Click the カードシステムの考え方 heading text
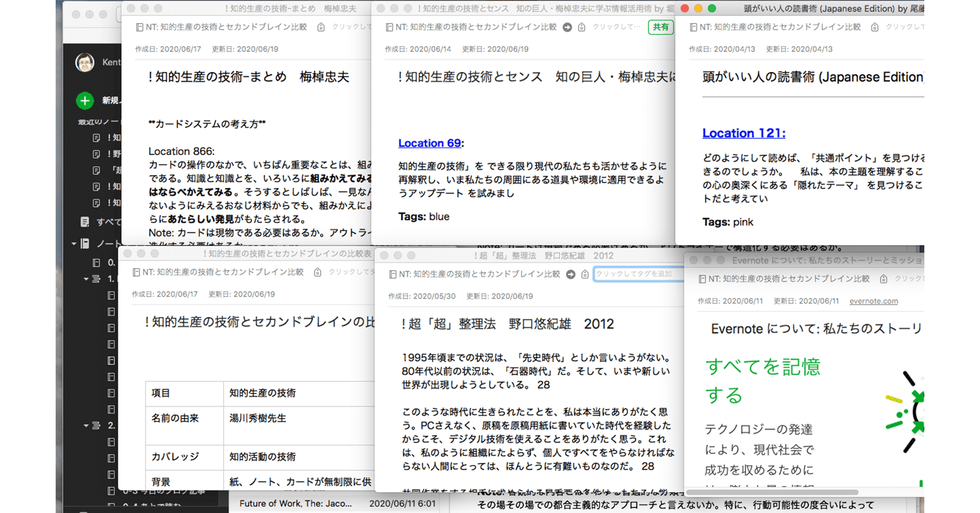Viewport: 980px width, 513px height. pyautogui.click(x=207, y=124)
